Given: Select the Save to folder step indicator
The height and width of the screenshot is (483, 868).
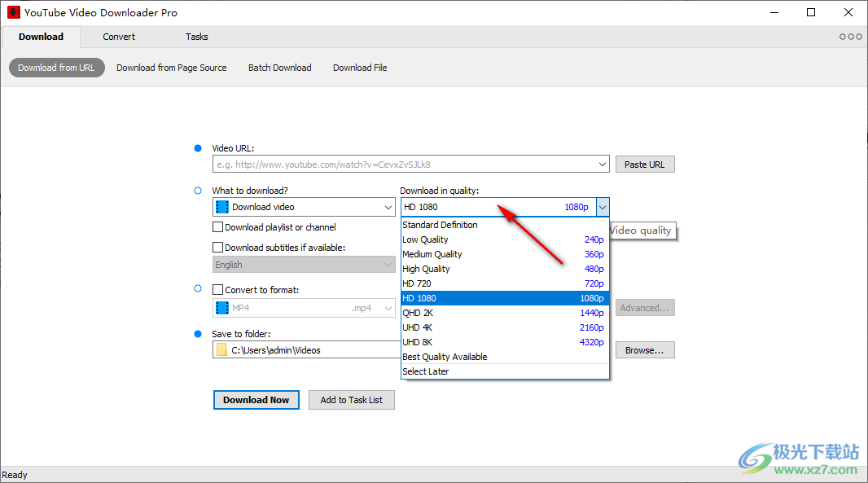Looking at the screenshot, I should (x=198, y=334).
